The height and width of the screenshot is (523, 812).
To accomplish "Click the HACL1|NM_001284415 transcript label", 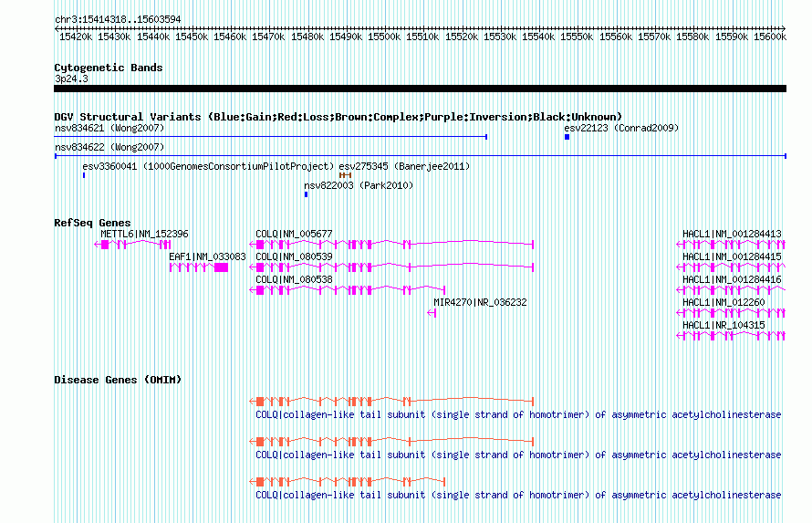I will 732,256.
